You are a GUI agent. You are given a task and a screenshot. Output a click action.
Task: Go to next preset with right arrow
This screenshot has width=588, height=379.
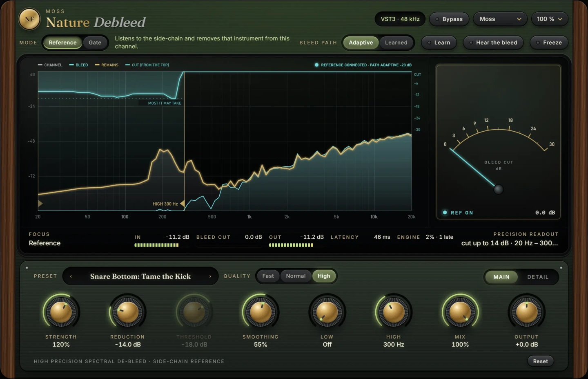210,276
